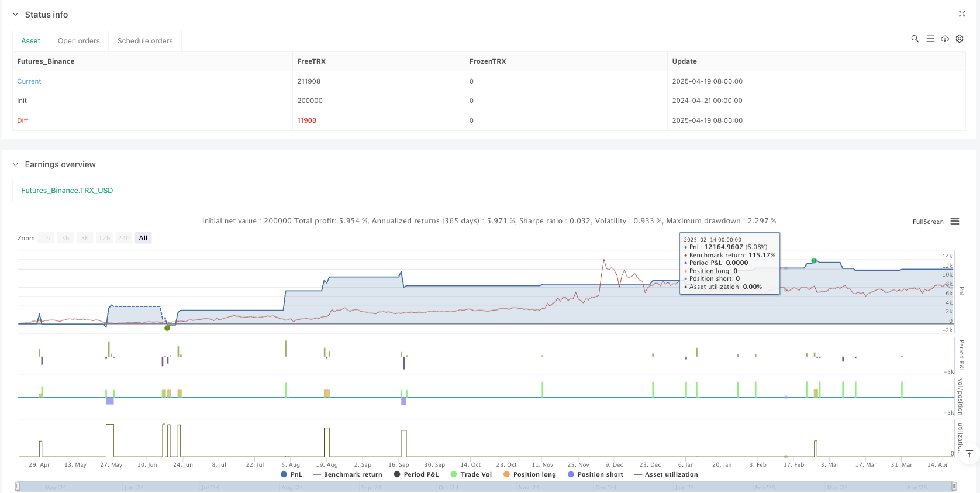
Task: Toggle Position short legend entry
Action: tap(595, 474)
